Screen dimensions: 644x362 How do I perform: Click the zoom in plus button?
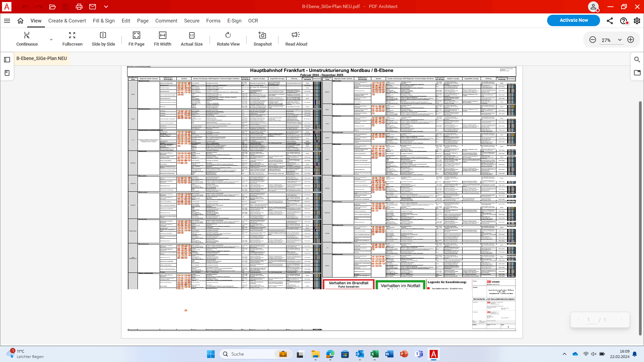point(631,40)
